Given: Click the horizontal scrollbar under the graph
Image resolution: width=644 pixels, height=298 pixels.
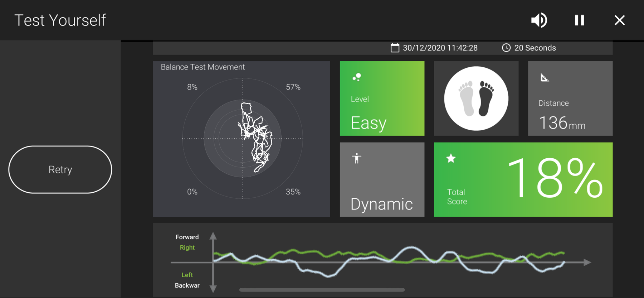Looking at the screenshot, I should pos(322,290).
